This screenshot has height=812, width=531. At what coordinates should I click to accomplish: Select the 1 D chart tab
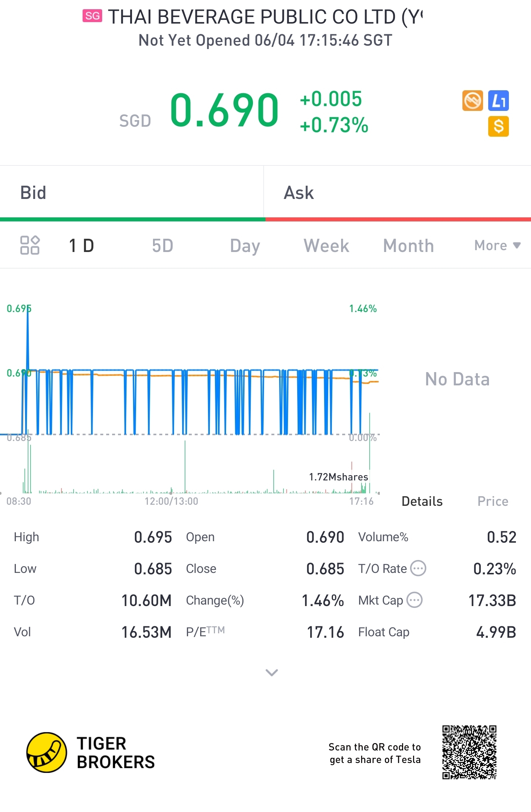81,246
